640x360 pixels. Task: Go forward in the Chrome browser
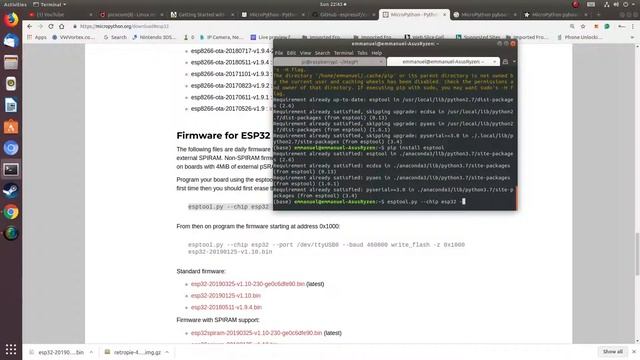40,26
